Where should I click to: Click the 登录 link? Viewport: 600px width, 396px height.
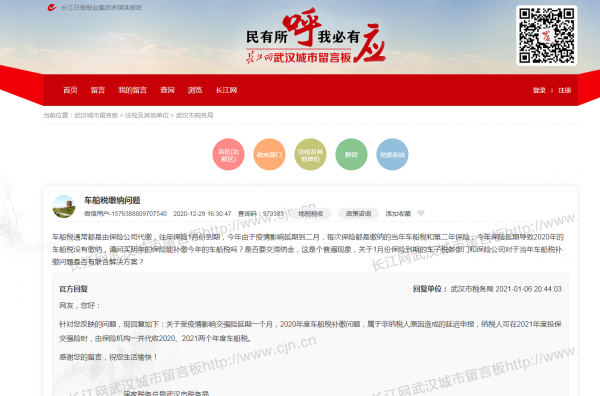click(539, 90)
